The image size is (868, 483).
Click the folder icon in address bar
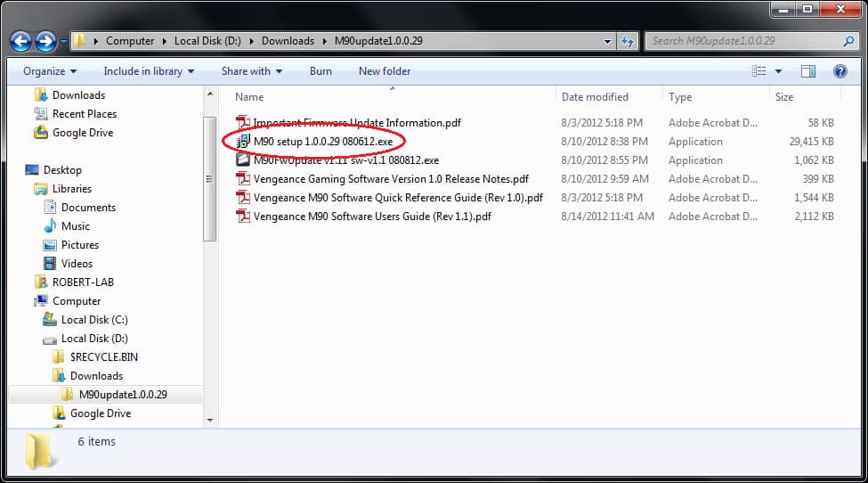coord(80,40)
